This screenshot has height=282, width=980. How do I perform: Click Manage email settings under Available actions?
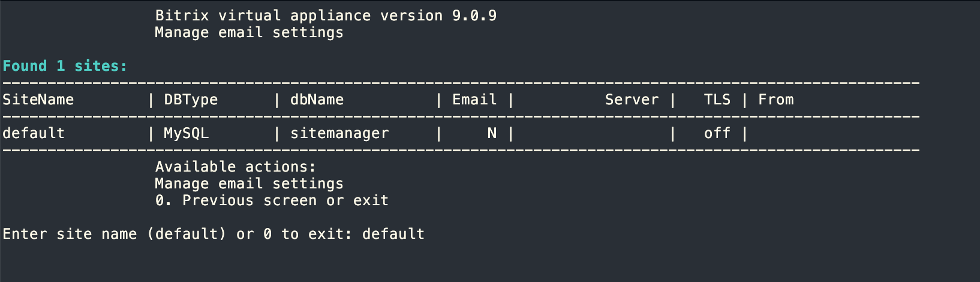tap(249, 184)
